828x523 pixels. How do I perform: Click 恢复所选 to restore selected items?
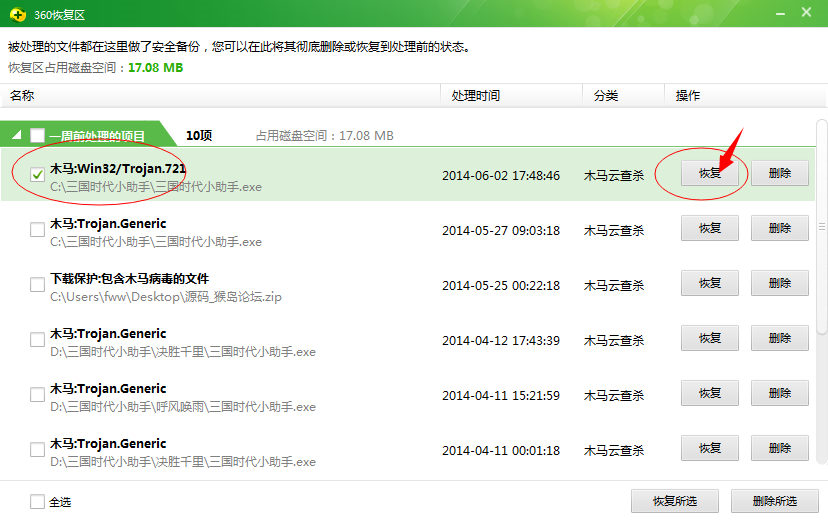[x=674, y=501]
